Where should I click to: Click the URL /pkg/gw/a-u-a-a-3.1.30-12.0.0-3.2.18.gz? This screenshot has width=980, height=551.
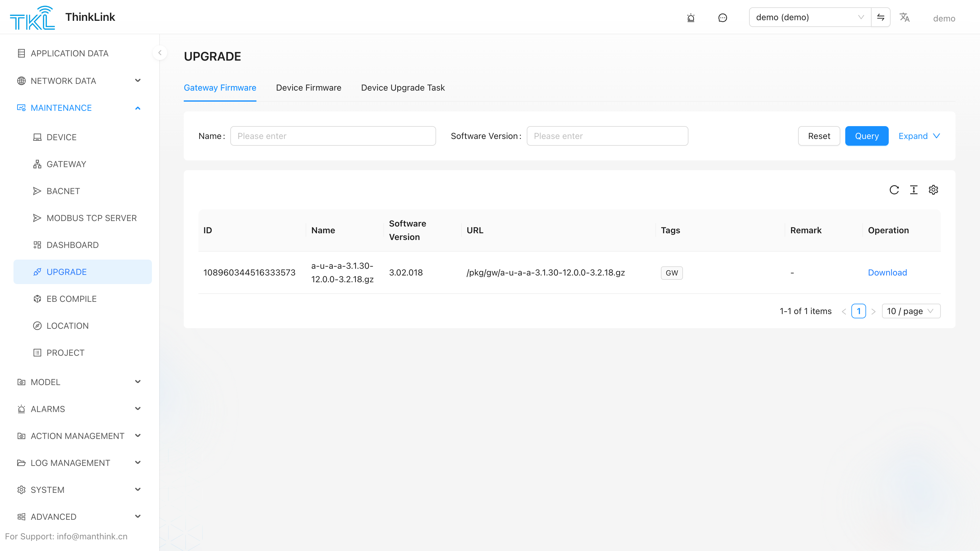tap(545, 273)
